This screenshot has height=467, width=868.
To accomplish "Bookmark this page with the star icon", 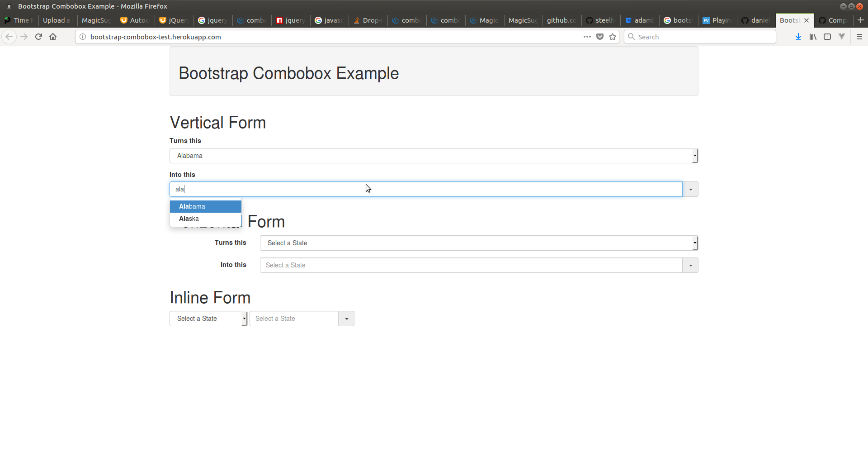I will point(613,37).
